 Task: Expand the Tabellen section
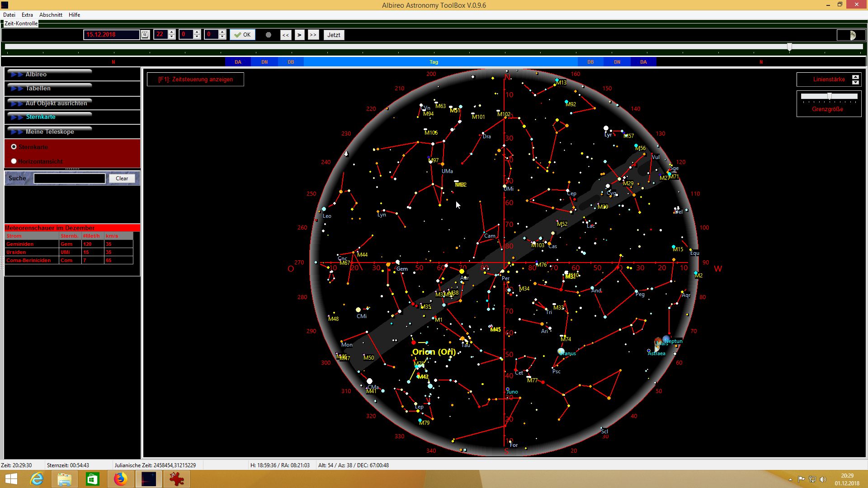pyautogui.click(x=38, y=88)
